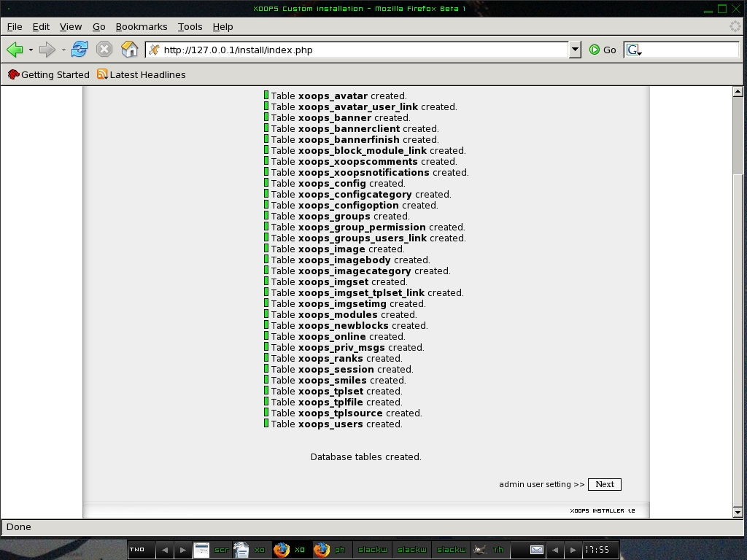747x560 pixels.
Task: Click the green Back arrow
Action: pyautogui.click(x=15, y=50)
